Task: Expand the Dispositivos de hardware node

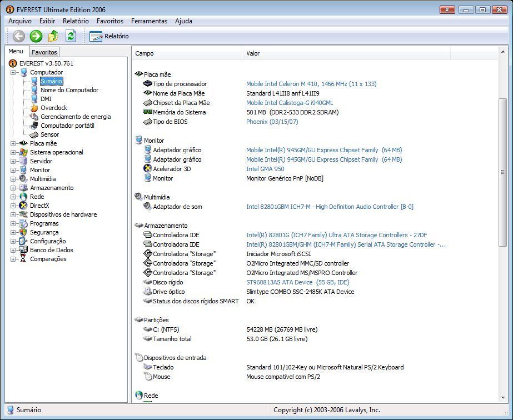Action: click(13, 214)
